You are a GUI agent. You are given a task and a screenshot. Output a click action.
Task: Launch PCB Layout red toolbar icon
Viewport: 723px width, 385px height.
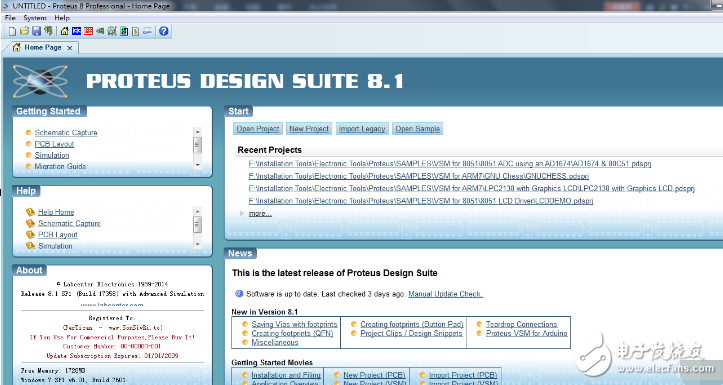[89, 31]
